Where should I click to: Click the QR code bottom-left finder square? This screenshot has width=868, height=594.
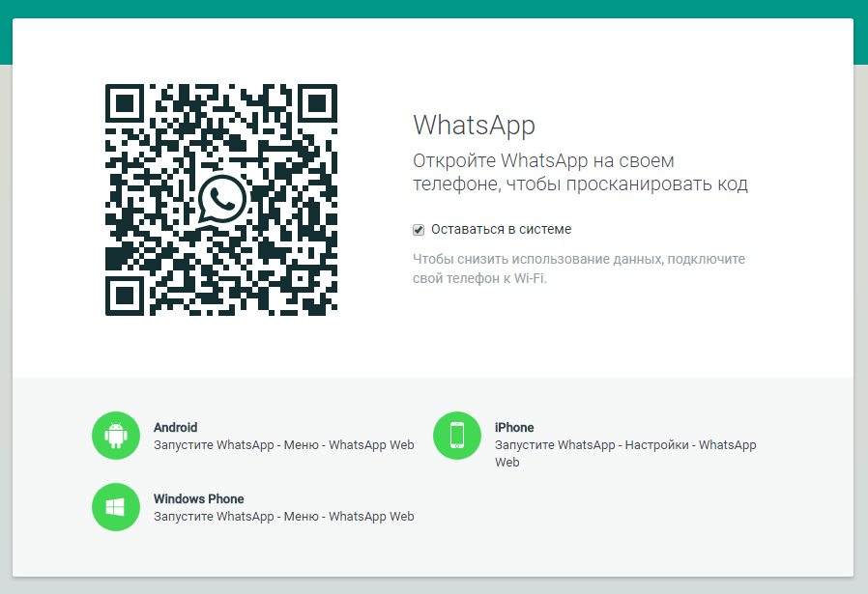tap(125, 296)
